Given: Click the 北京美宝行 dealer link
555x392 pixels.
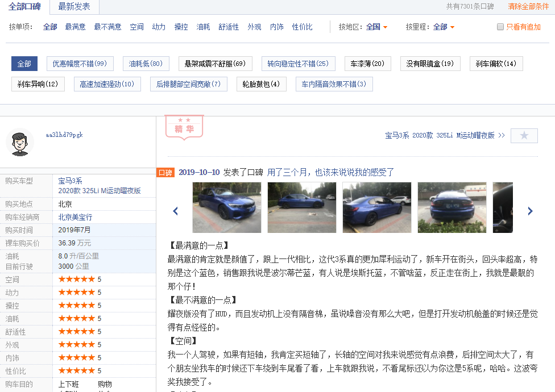Looking at the screenshot, I should point(75,217).
